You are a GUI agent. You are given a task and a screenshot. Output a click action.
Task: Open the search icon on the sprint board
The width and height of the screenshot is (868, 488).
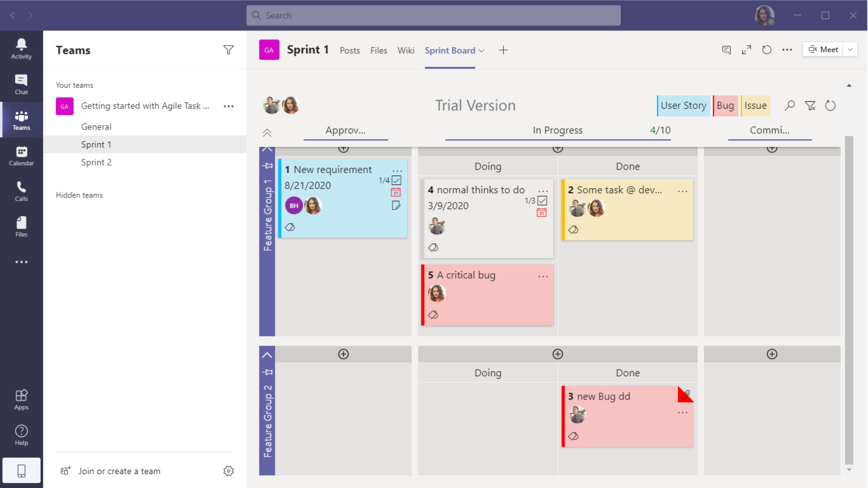789,105
